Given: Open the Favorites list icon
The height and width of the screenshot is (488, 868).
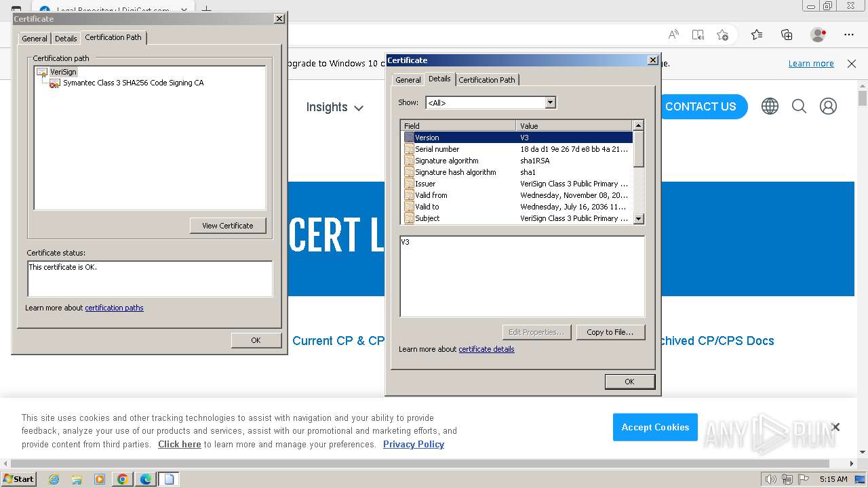Looking at the screenshot, I should coord(757,35).
